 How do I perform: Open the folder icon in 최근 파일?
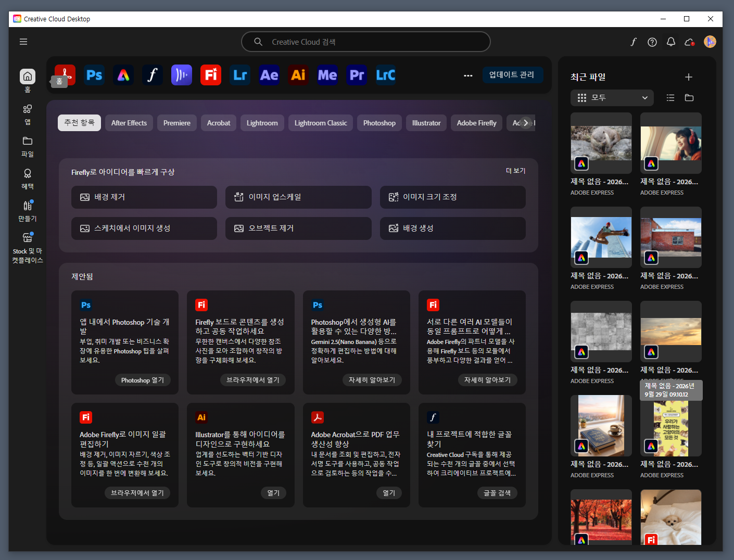point(689,98)
